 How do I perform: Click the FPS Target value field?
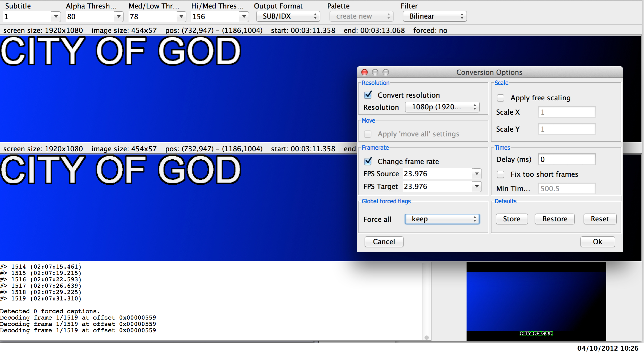(x=437, y=187)
